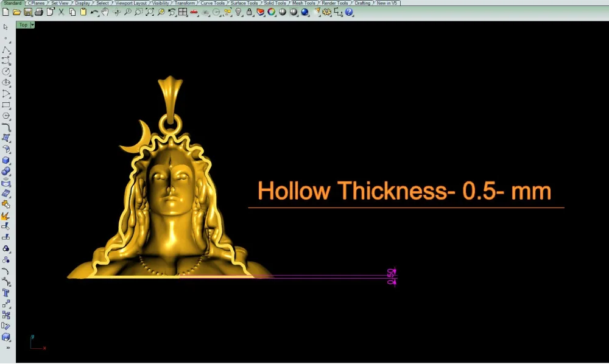Click the Top viewport title label
The height and width of the screenshot is (364, 609).
pos(23,25)
